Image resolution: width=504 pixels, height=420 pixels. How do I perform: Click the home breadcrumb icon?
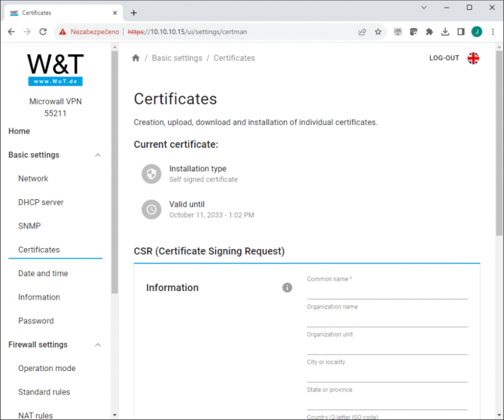click(135, 58)
